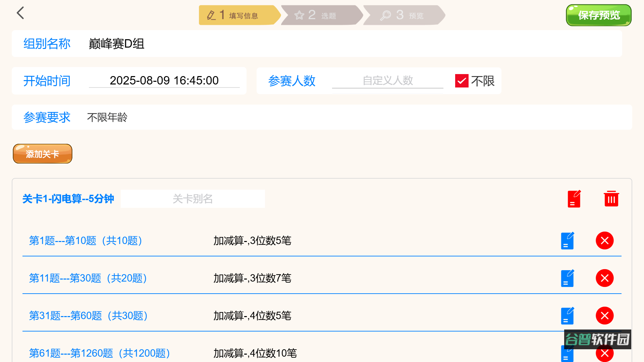Edit the 第11题---第30题 row
Viewport: 644px width, 362px height.
tap(568, 278)
